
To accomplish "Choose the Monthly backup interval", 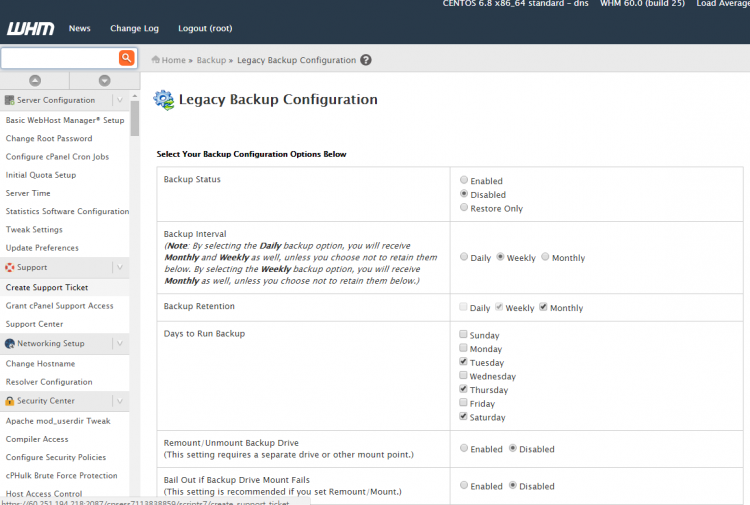I will click(x=545, y=256).
